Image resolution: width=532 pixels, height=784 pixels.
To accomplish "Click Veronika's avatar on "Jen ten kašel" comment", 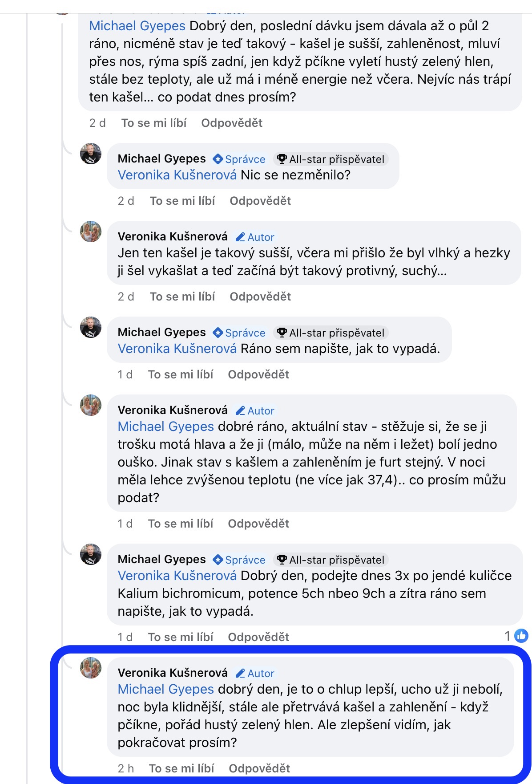I will (x=91, y=232).
